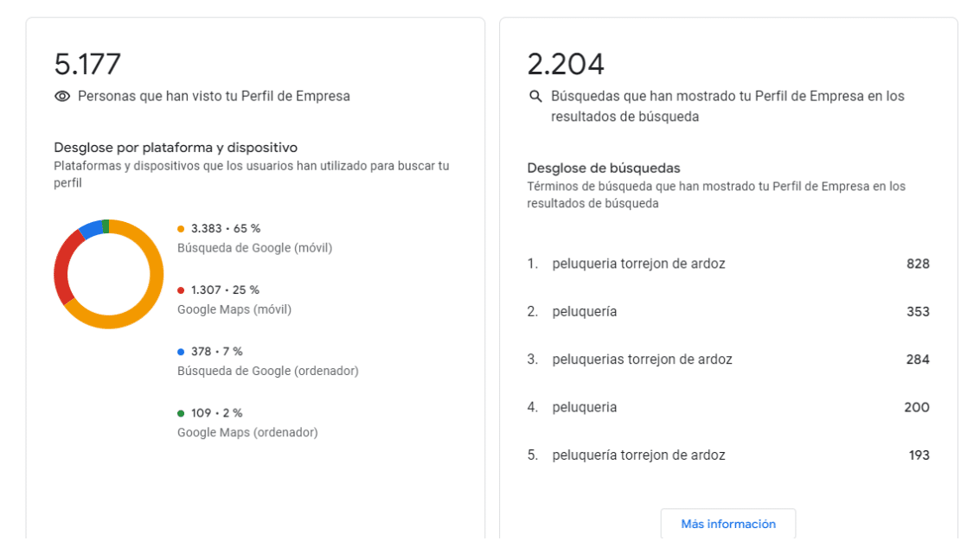Click search term "peluquerias torrejon de ardoz"
Image resolution: width=980 pixels, height=560 pixels.
pos(642,360)
